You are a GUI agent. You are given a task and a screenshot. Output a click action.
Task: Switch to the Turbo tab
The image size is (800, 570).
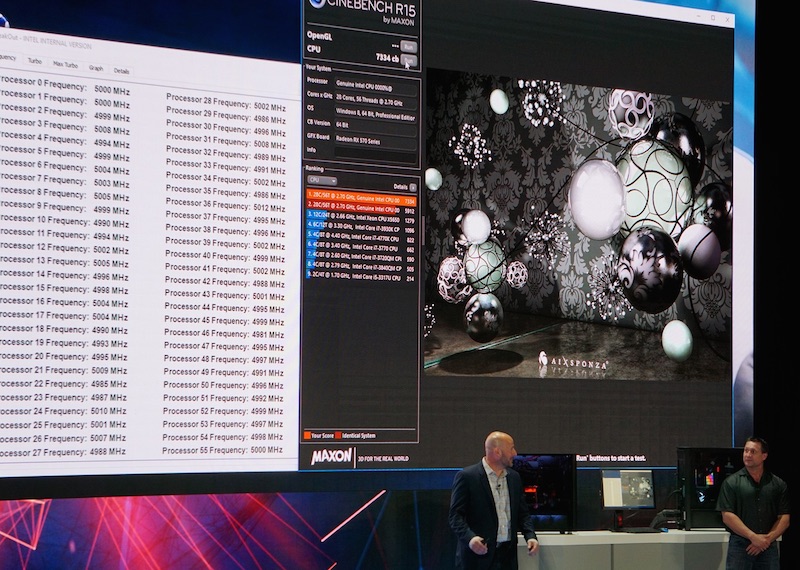click(35, 61)
